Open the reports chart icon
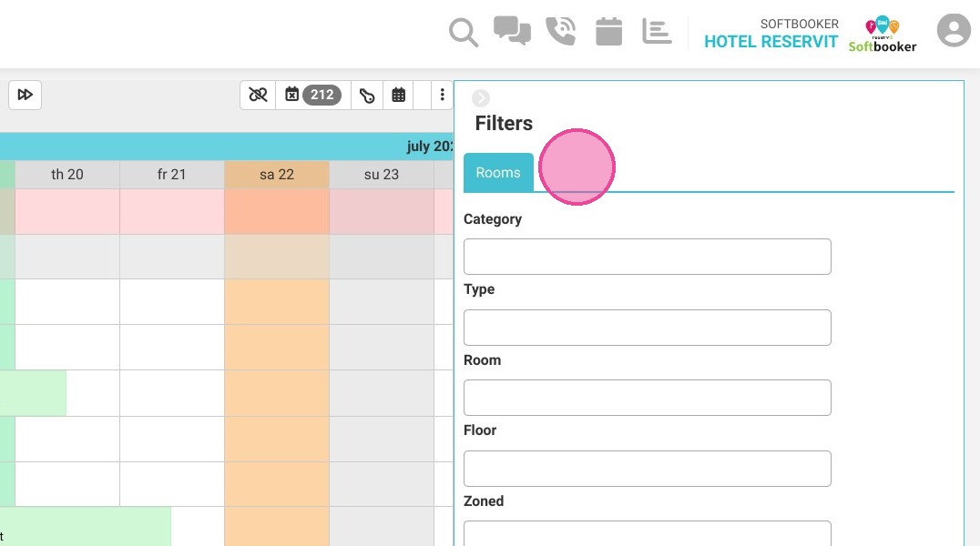Image resolution: width=980 pixels, height=546 pixels. (x=657, y=31)
